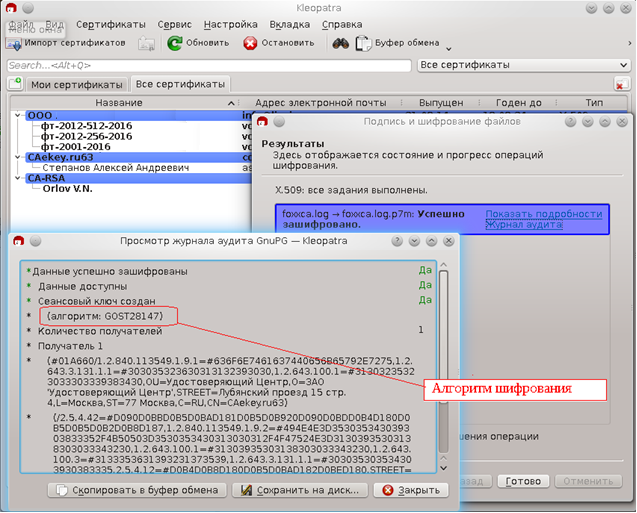The height and width of the screenshot is (513, 637).
Task: Expand the toolbar overflow arrow under clipboard
Action: (x=448, y=49)
